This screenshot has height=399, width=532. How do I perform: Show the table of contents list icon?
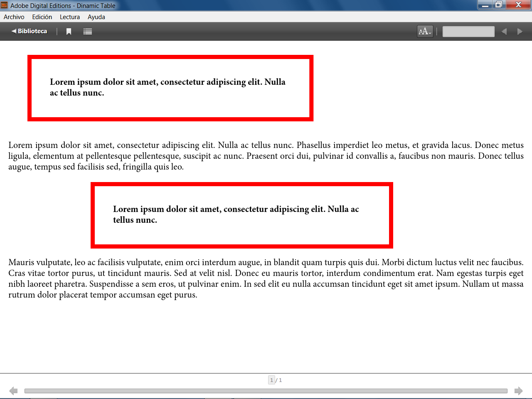88,32
